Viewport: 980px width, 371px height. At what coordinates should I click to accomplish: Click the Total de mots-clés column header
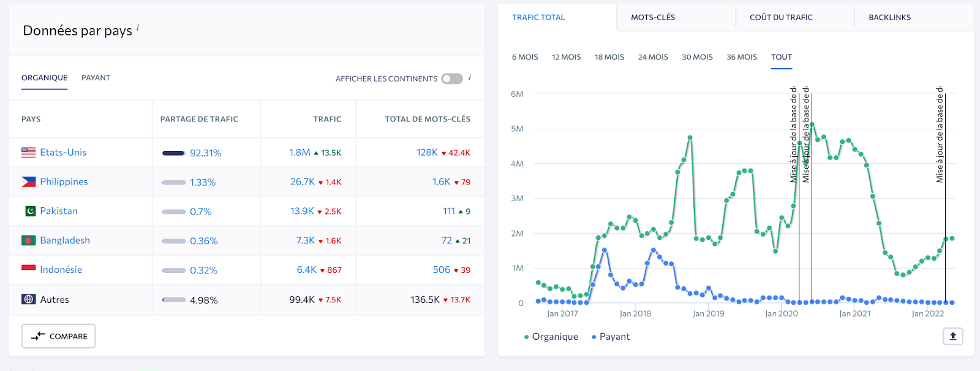[428, 119]
